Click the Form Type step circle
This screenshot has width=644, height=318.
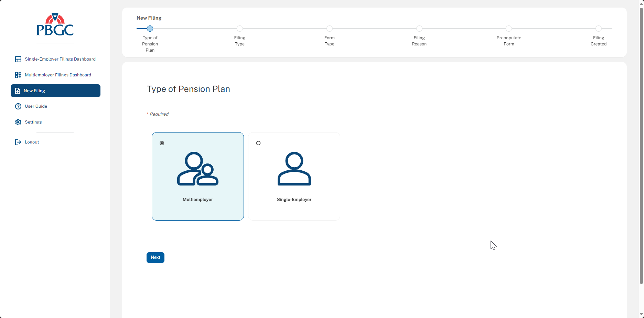click(x=330, y=29)
